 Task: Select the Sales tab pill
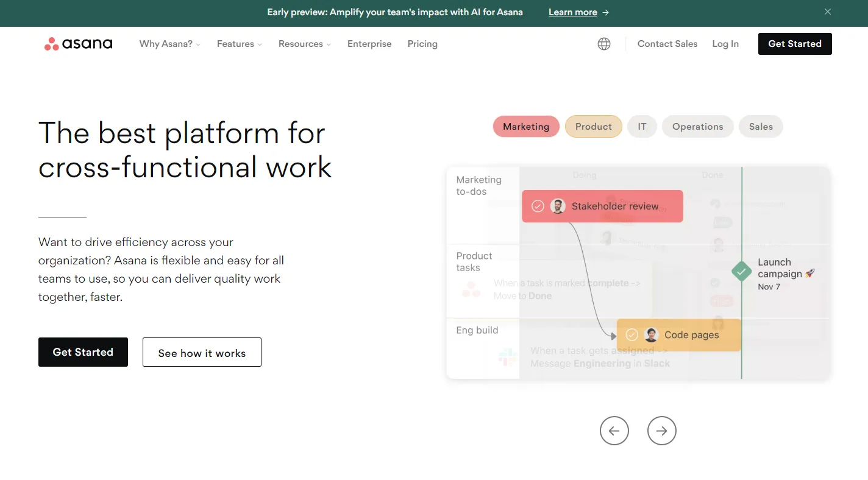pos(761,127)
